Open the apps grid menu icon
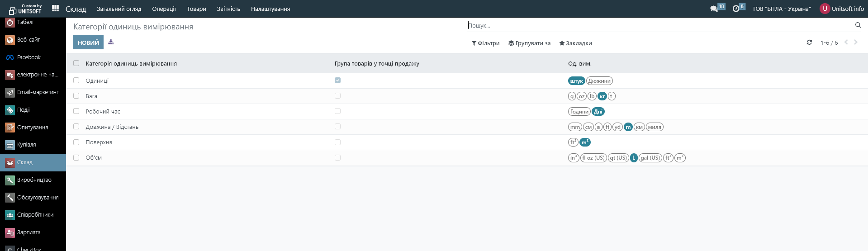Viewport: 868px width, 251px height. (x=55, y=9)
